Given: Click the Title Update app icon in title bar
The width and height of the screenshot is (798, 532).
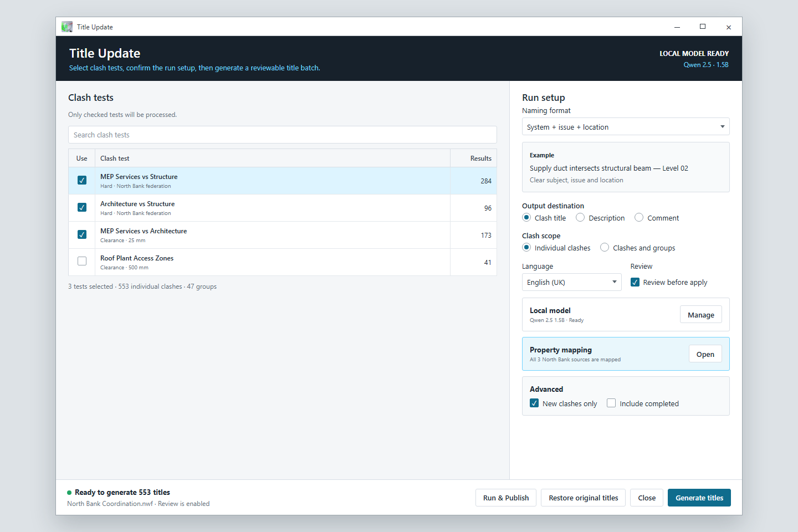Looking at the screenshot, I should pos(67,27).
